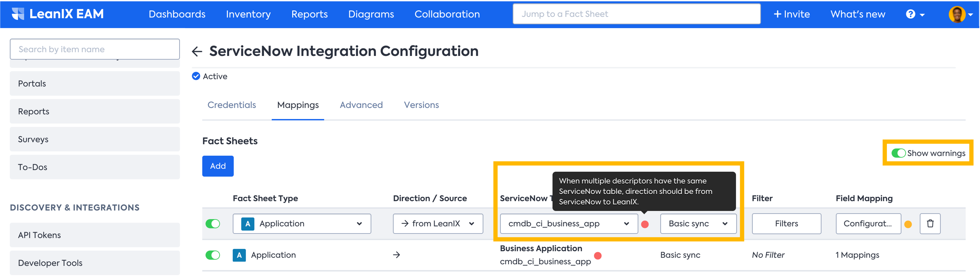Screen dimensions: 980x277
Task: Open the cmdb_ci_business_app table dropdown
Action: (569, 223)
